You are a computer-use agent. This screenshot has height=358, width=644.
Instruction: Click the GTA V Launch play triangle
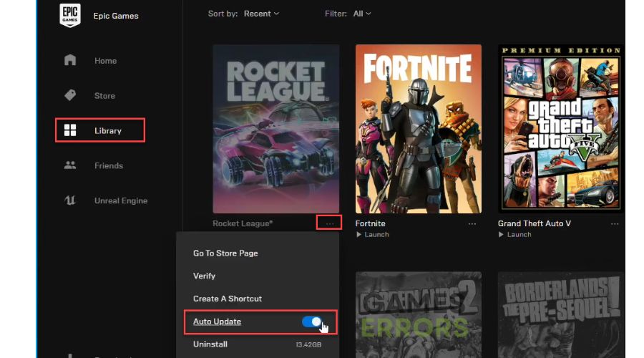click(x=501, y=235)
